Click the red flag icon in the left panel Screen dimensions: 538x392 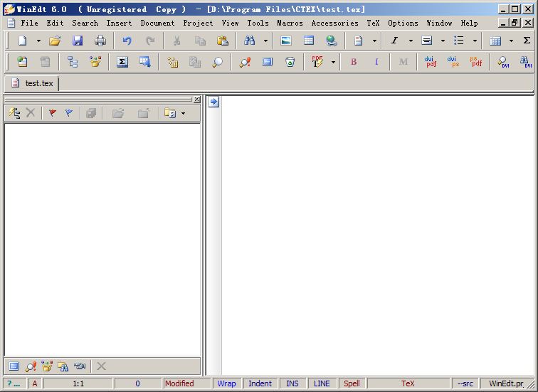click(x=53, y=113)
